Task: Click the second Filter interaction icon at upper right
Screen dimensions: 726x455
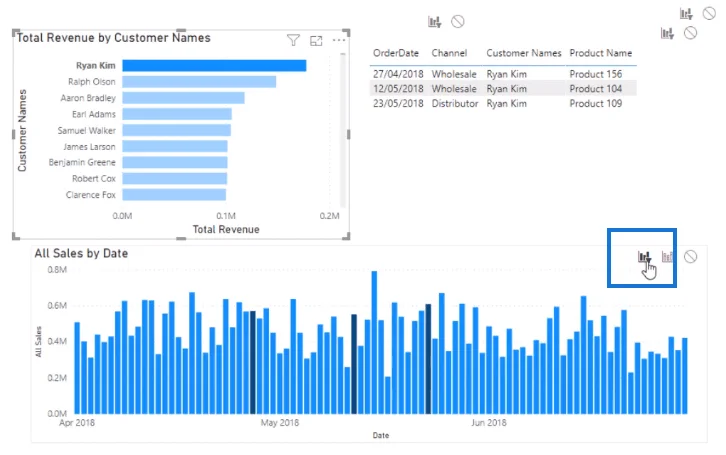Action: [667, 33]
